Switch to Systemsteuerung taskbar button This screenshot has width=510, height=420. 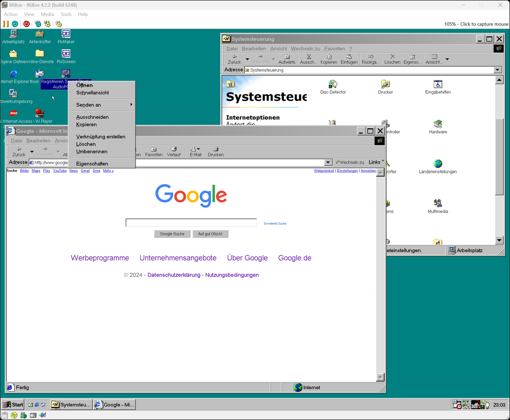point(71,405)
